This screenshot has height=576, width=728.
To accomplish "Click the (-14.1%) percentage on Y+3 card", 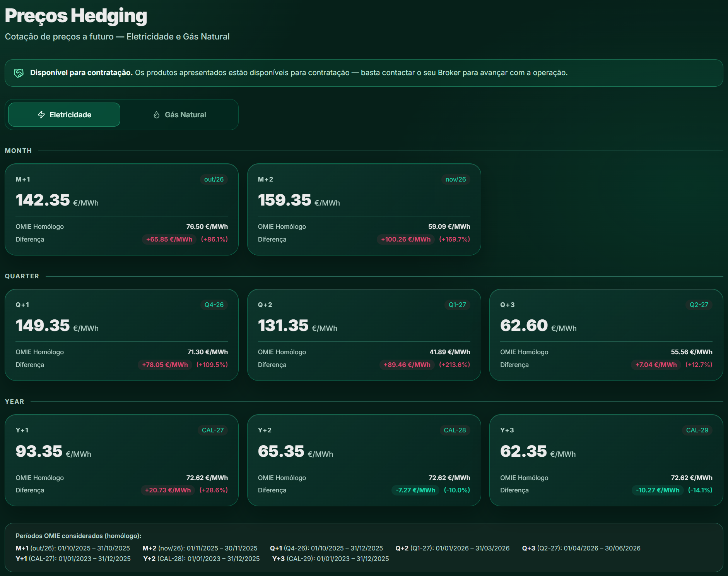I will (700, 490).
